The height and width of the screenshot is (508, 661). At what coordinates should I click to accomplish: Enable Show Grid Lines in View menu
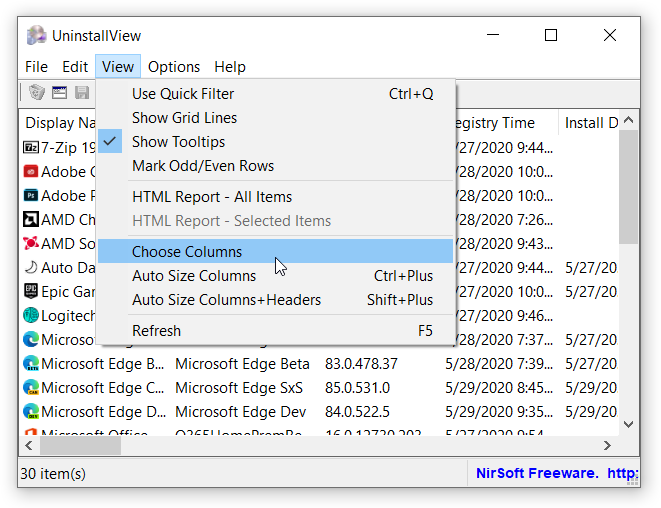pyautogui.click(x=275, y=118)
